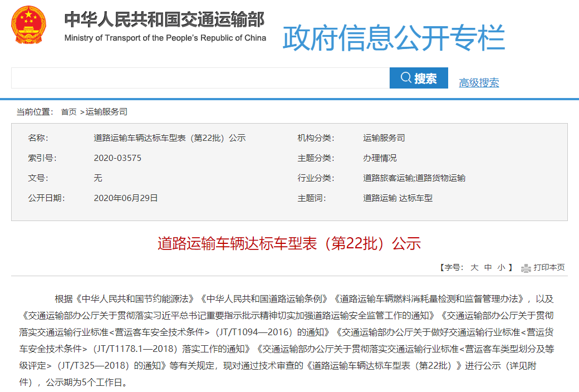Click the 字号 font size label
Viewport: 579px width, 392px height.
pos(453,267)
